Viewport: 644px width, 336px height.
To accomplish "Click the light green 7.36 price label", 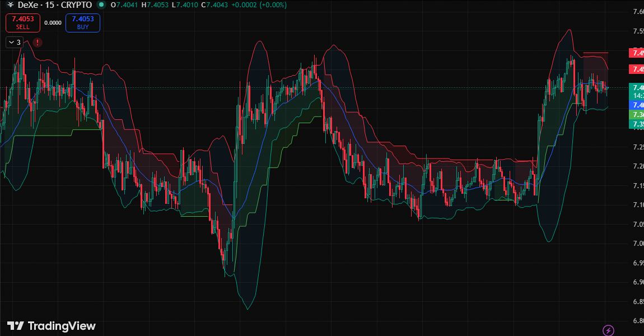I will 637,115.
